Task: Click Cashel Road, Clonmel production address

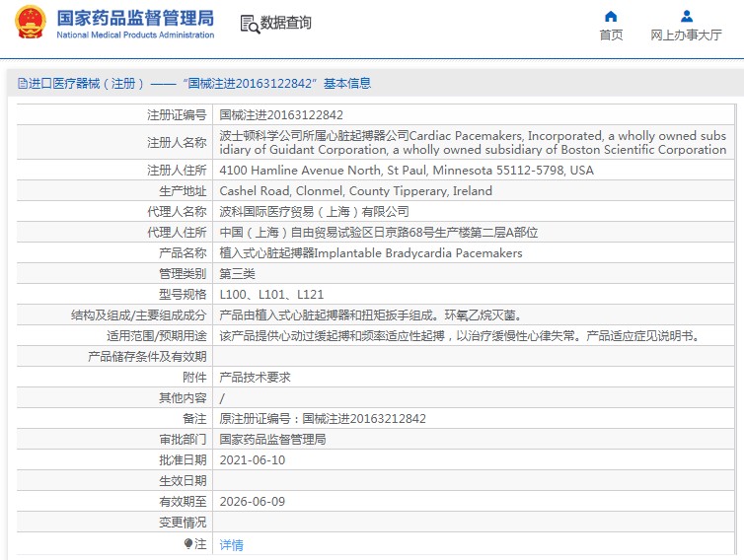Action: [x=355, y=190]
